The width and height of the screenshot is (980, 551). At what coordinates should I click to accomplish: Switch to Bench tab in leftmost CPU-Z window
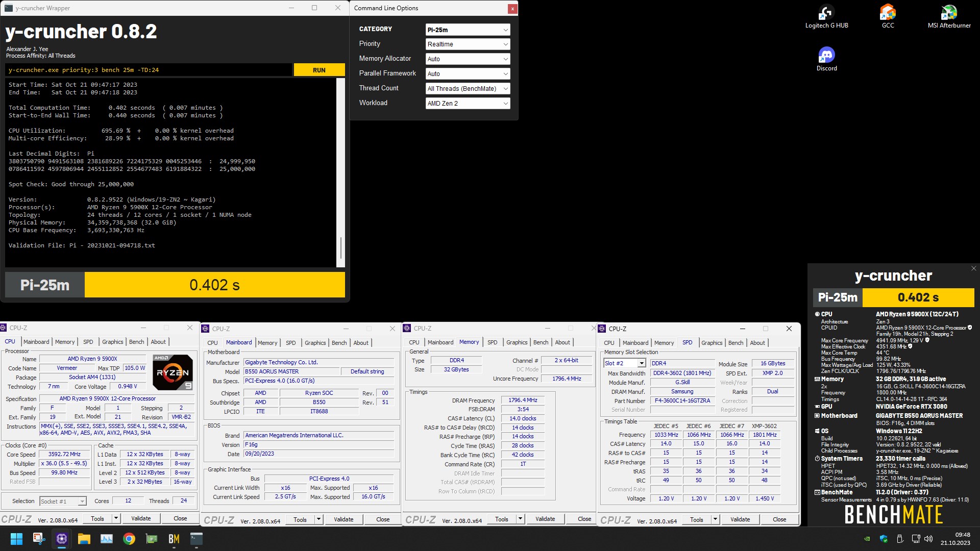pos(136,342)
